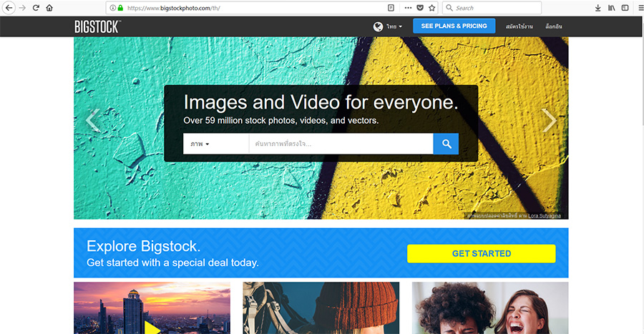This screenshot has height=334, width=644.
Task: Open the page actions three-dot menu
Action: 408,8
